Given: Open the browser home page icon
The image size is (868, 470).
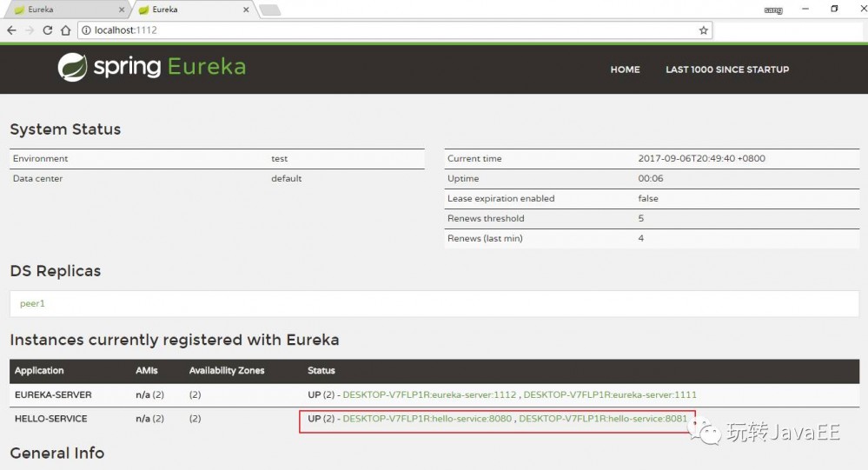Looking at the screenshot, I should [65, 30].
